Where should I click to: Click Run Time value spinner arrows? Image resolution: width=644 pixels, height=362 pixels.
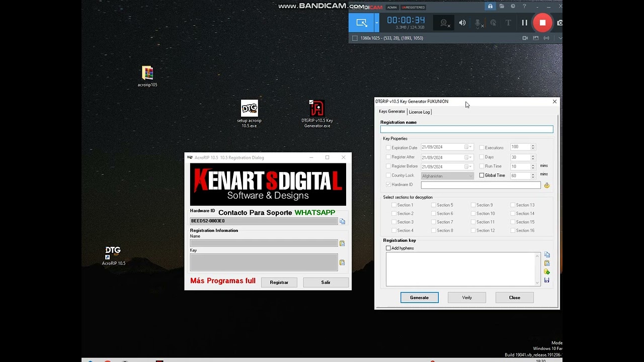tap(533, 166)
